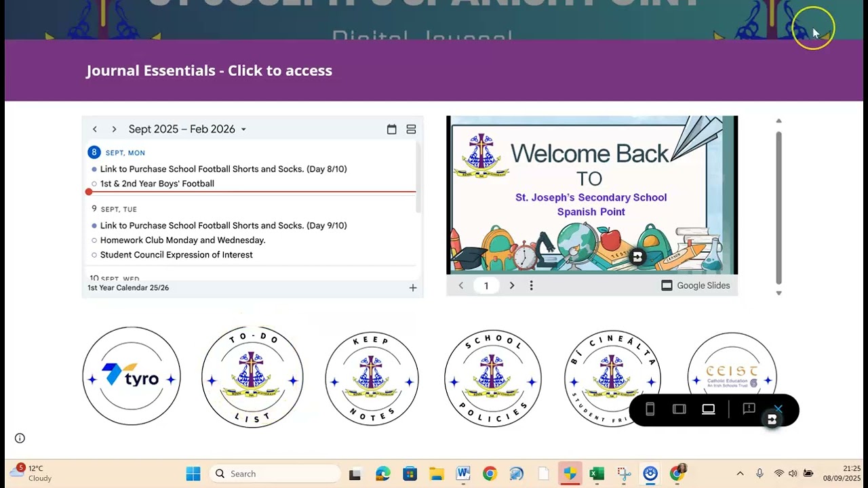Click the 1st Year Calendar 25/26 label

tap(128, 288)
